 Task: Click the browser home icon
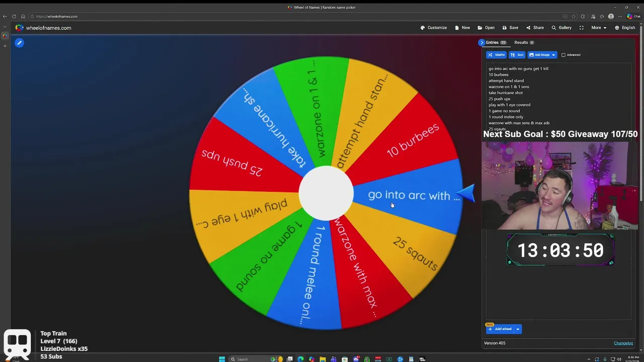(23, 17)
